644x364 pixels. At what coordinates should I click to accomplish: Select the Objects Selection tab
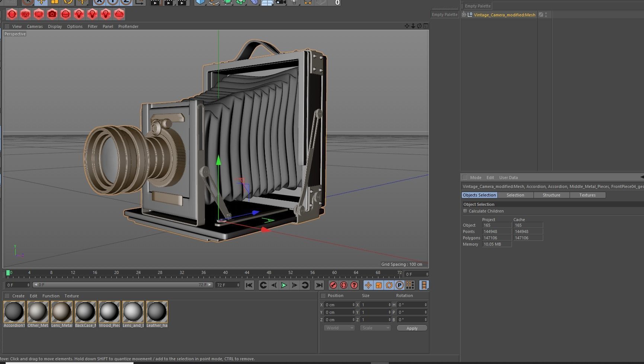click(479, 195)
